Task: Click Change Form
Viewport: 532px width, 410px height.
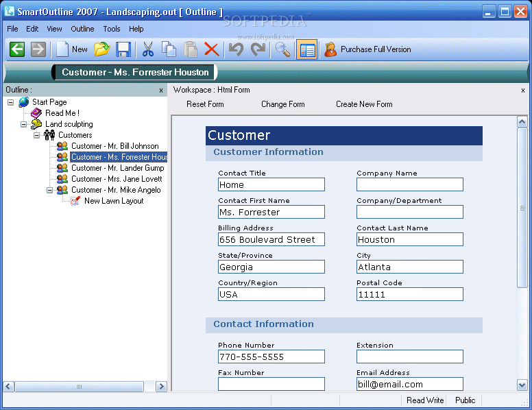Action: point(283,104)
